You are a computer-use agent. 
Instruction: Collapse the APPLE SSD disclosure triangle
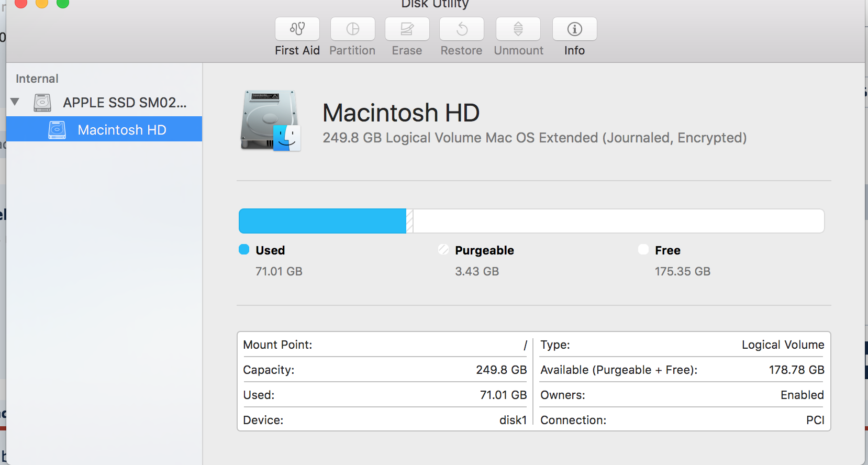coord(15,102)
